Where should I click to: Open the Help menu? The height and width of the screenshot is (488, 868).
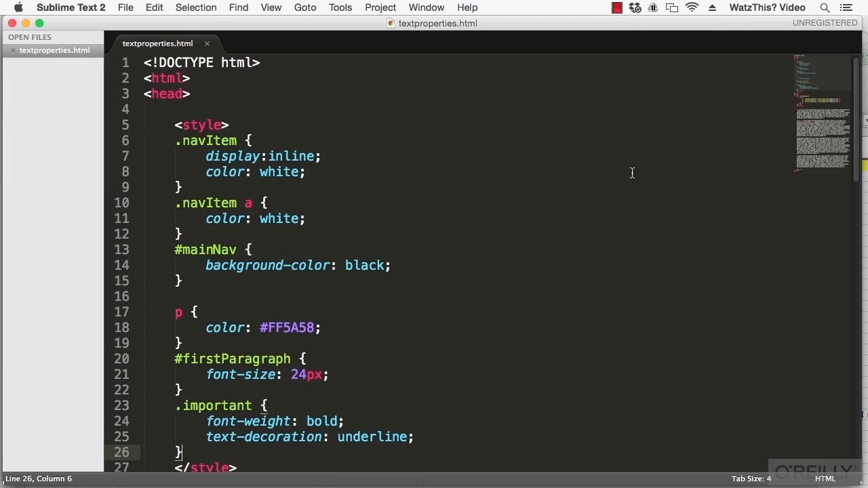[467, 7]
